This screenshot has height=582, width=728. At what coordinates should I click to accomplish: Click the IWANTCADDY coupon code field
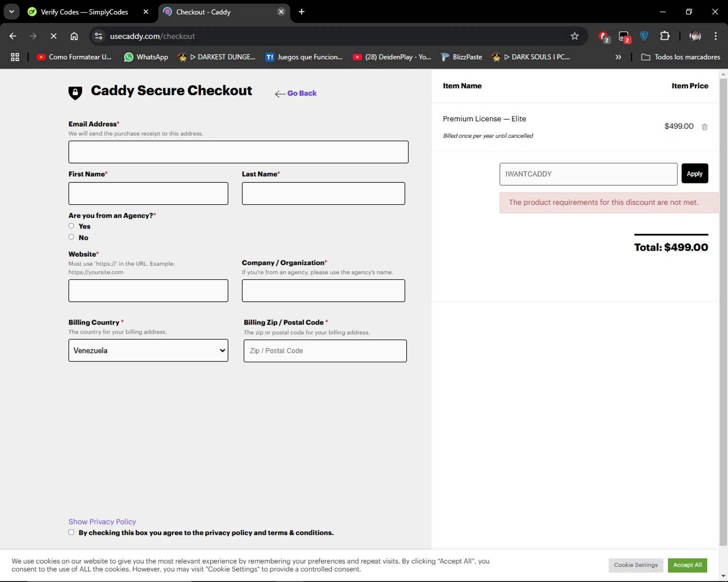(588, 174)
